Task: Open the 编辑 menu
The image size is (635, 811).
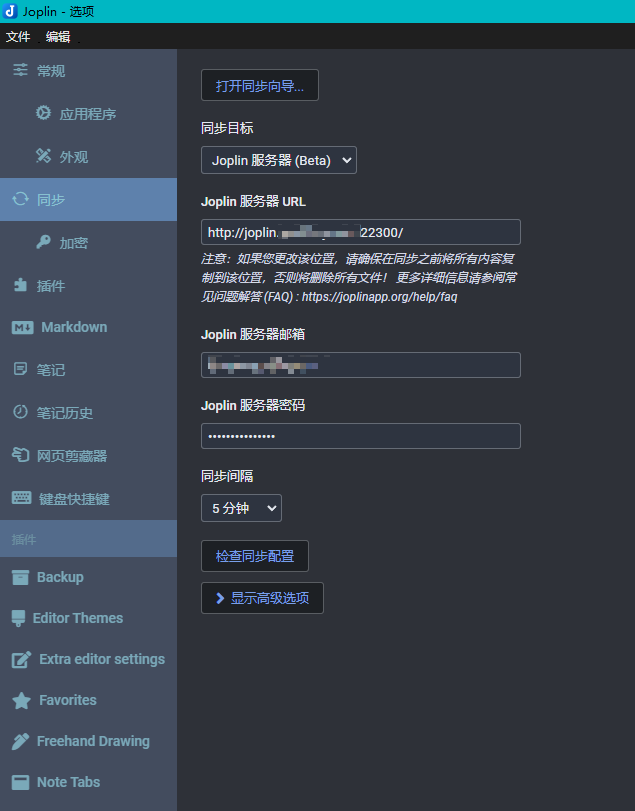Action: point(58,36)
